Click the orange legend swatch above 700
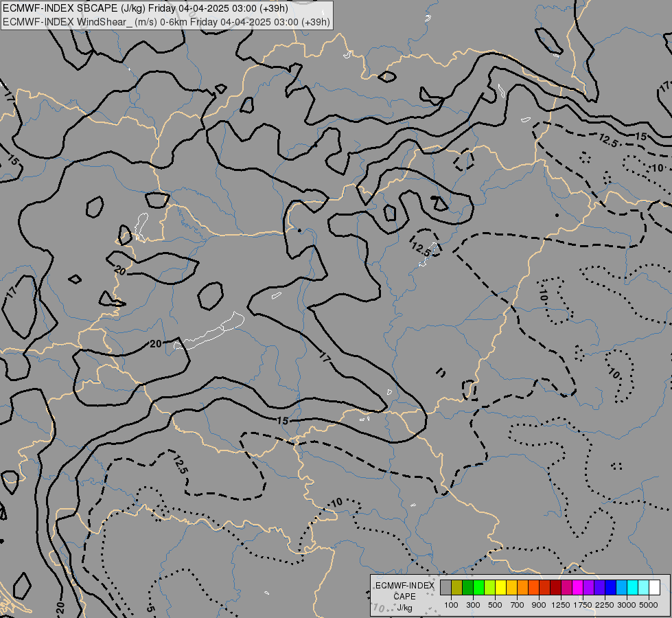672x618 pixels. [x=522, y=588]
